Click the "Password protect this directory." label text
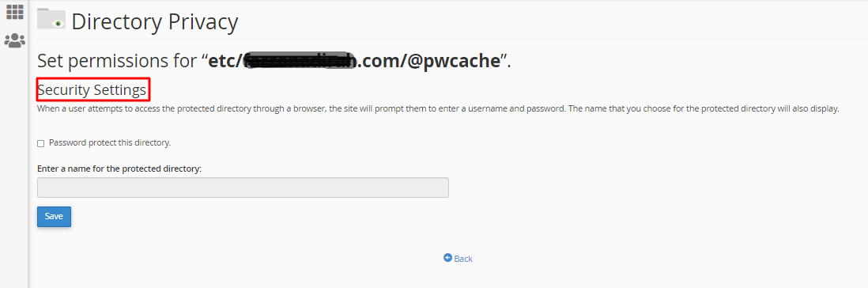The width and height of the screenshot is (868, 288). click(x=110, y=142)
